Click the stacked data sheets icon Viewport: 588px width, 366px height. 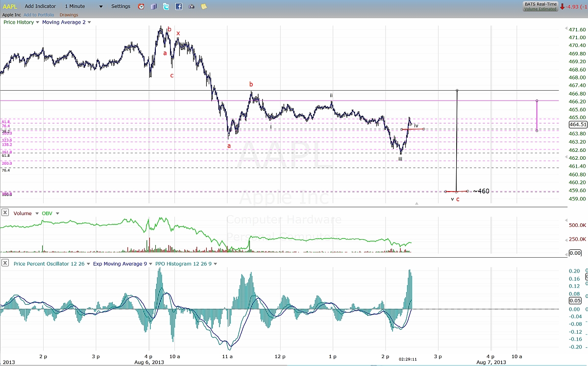coord(154,6)
